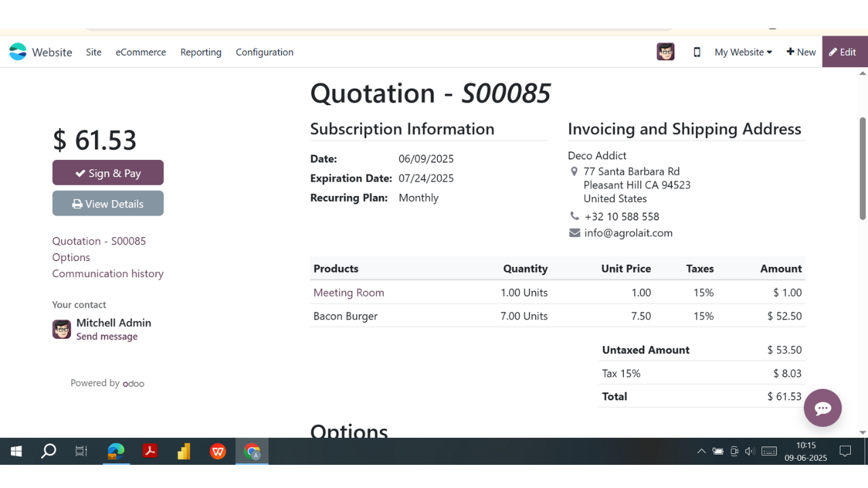Screen dimensions: 868x488
Task: Click the user avatar in top navigation
Action: [x=665, y=52]
